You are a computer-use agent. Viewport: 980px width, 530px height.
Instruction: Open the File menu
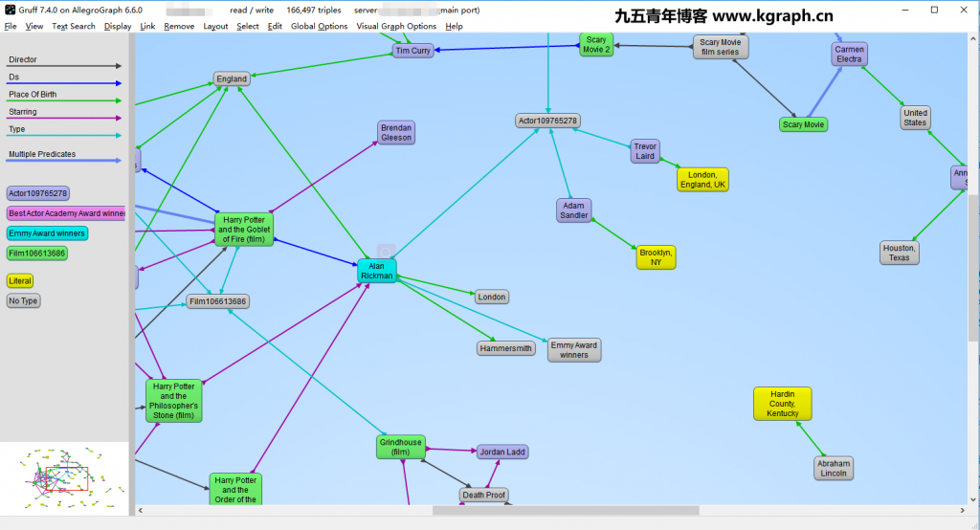(x=11, y=26)
